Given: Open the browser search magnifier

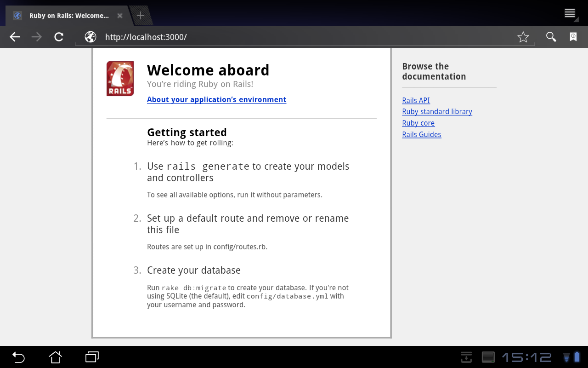Looking at the screenshot, I should point(551,37).
